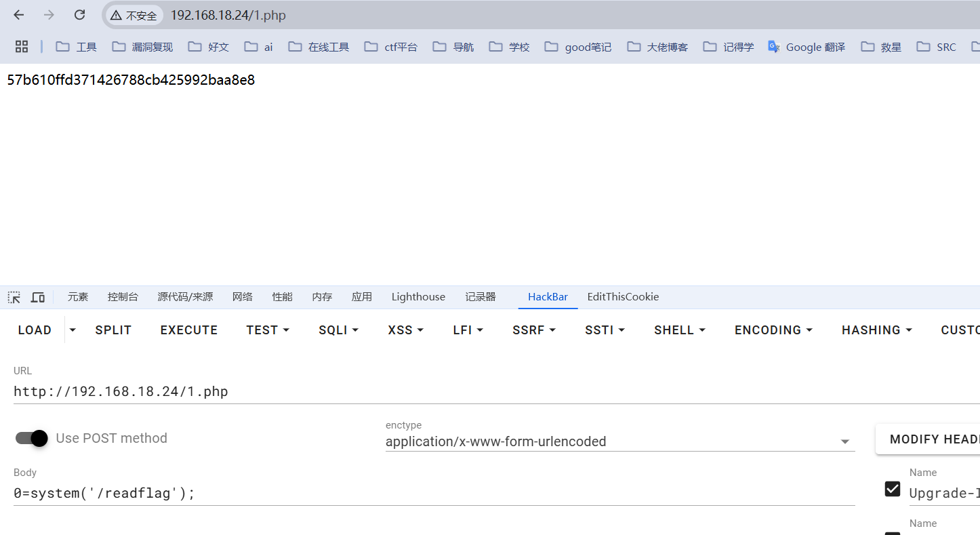980x535 pixels.
Task: Open the SRC bookmark folder
Action: point(936,47)
